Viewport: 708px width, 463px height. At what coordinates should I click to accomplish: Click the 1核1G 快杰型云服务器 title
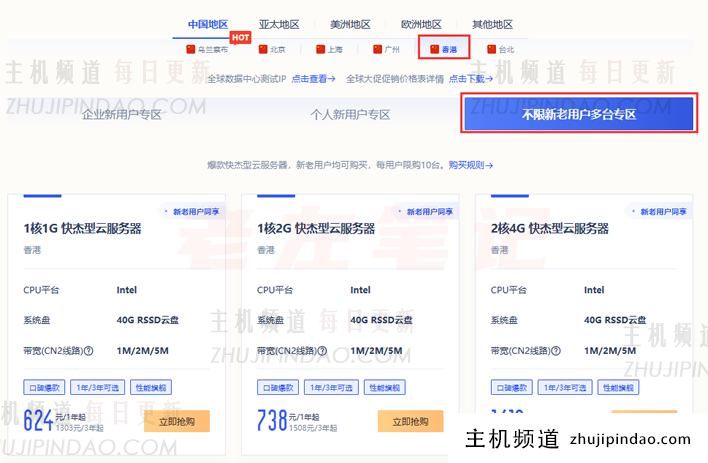point(83,229)
